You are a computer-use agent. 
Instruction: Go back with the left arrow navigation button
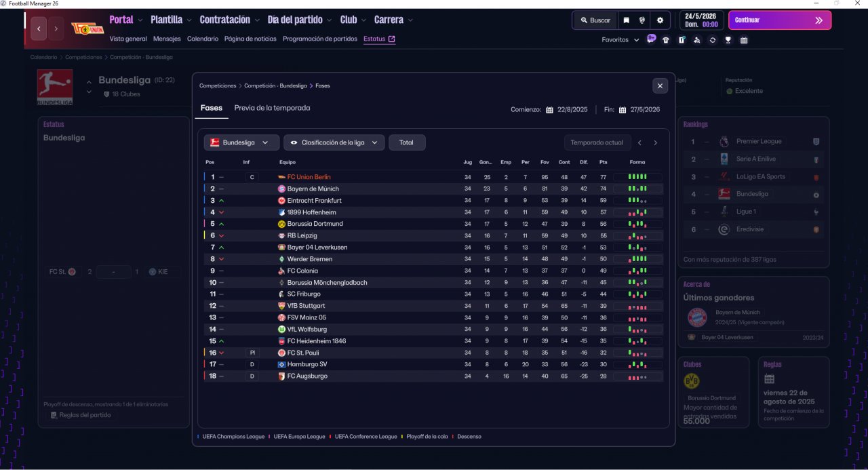click(39, 28)
